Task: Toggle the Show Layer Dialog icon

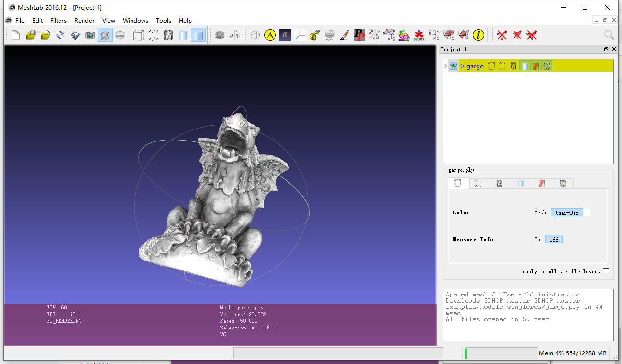Action: pos(105,35)
